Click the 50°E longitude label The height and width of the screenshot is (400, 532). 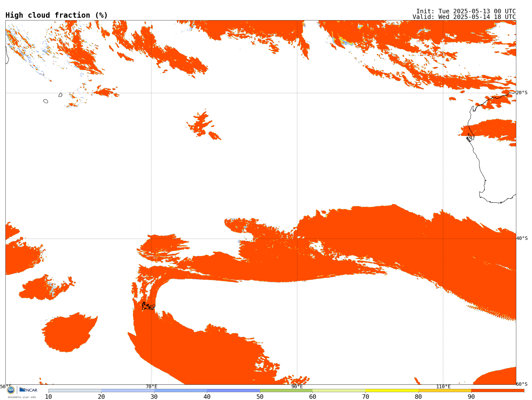(x=6, y=387)
